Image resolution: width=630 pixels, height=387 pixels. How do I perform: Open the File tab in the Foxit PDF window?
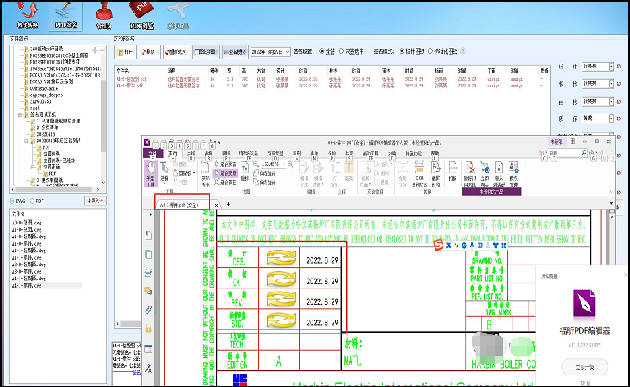153,154
